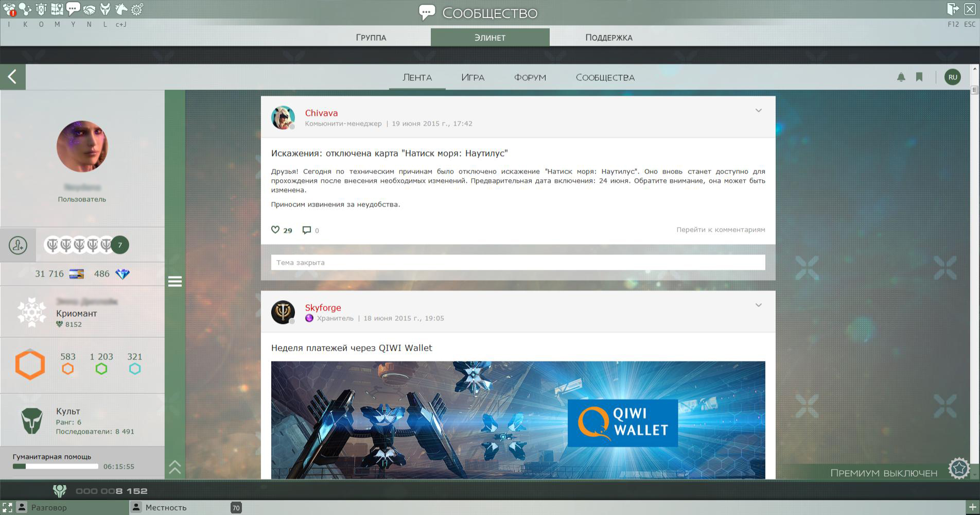Click the green hexagon under 1 203
Screen dimensions: 980x515
101,369
